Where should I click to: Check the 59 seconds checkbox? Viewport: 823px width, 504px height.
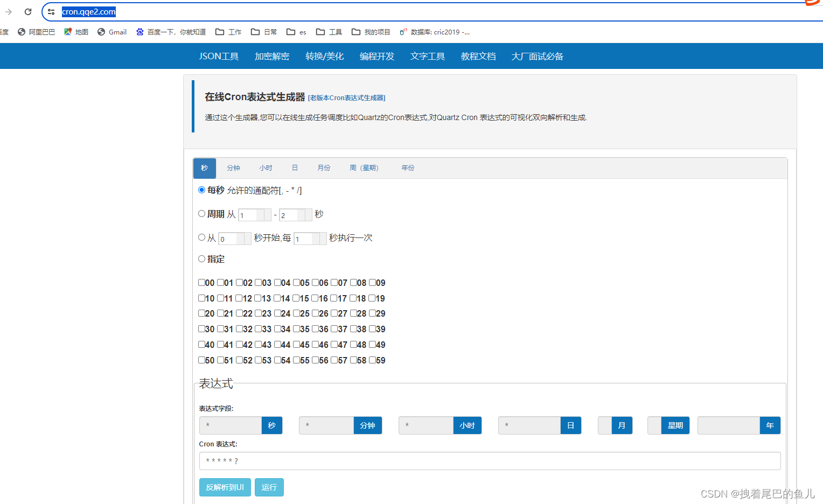pyautogui.click(x=372, y=360)
